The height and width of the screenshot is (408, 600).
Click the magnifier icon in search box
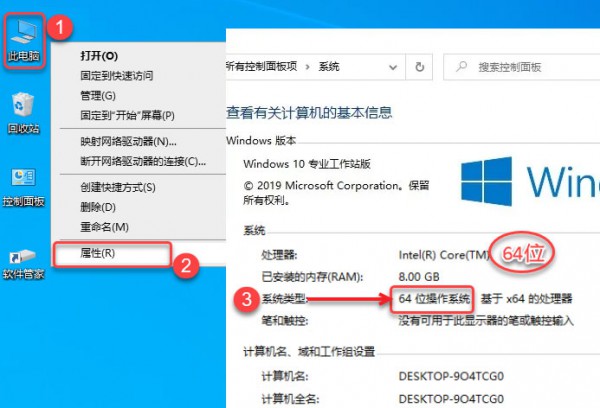point(461,67)
